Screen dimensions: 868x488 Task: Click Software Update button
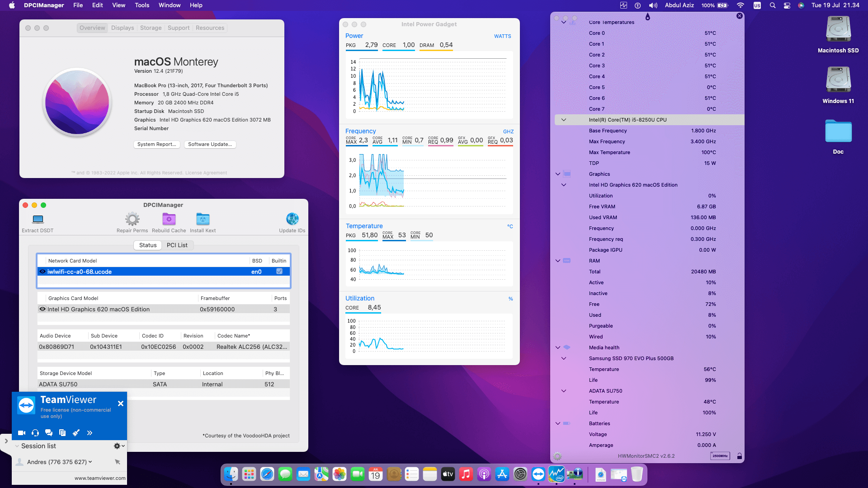point(210,144)
